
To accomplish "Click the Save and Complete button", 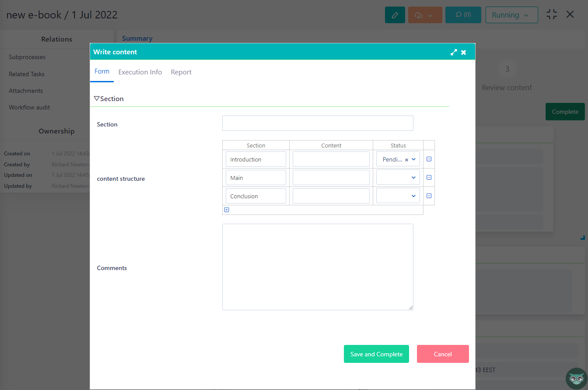I will (x=376, y=354).
